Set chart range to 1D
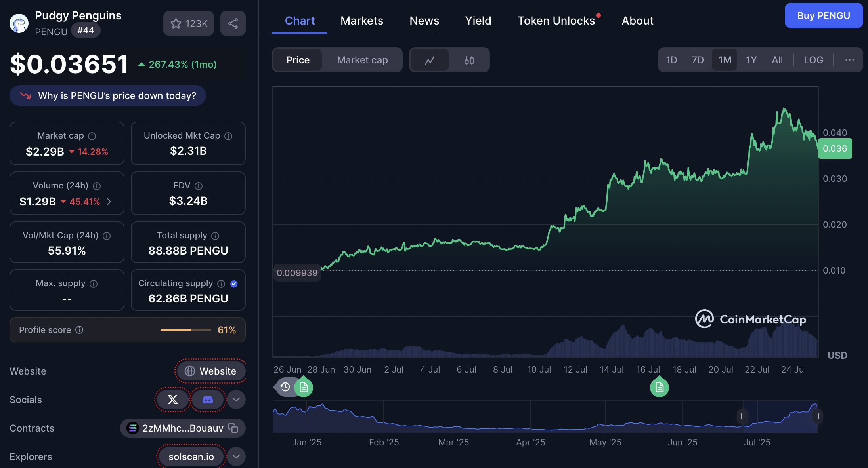Screen dimensions: 868x468 pyautogui.click(x=671, y=60)
